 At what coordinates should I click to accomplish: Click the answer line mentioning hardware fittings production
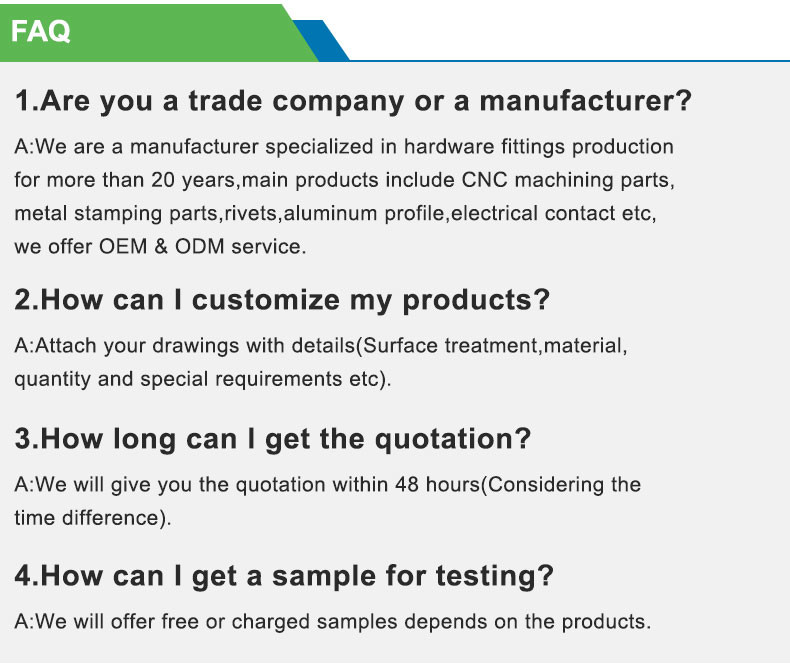pyautogui.click(x=344, y=147)
